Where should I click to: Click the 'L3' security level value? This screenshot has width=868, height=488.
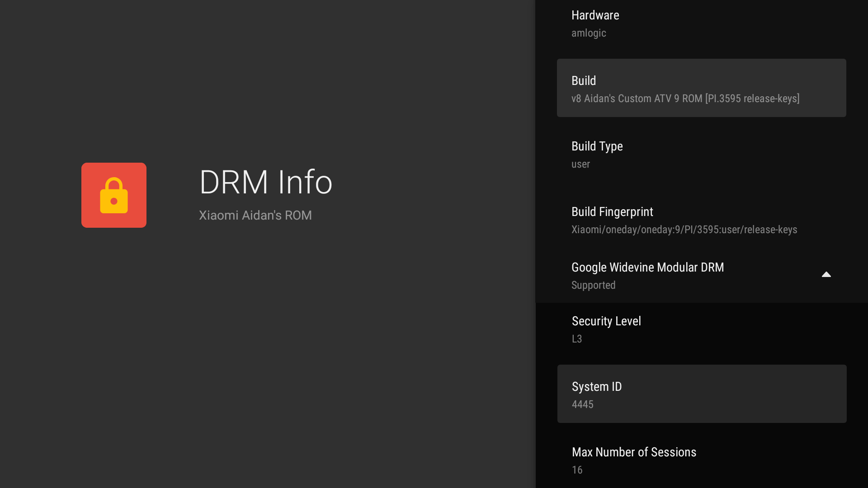pos(577,339)
